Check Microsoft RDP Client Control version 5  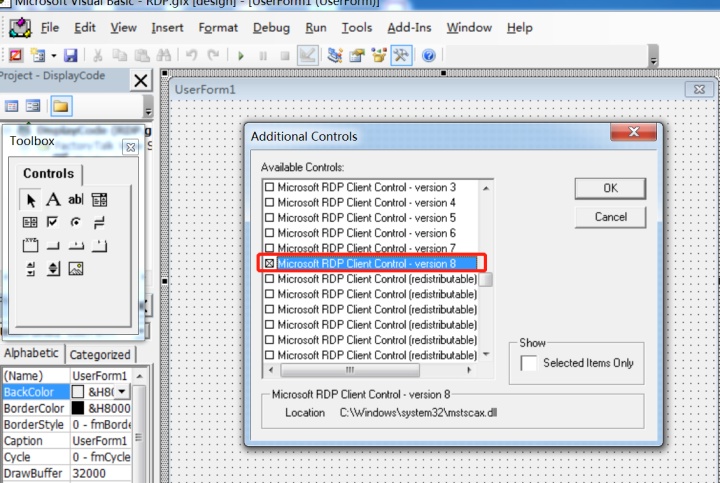tap(270, 218)
